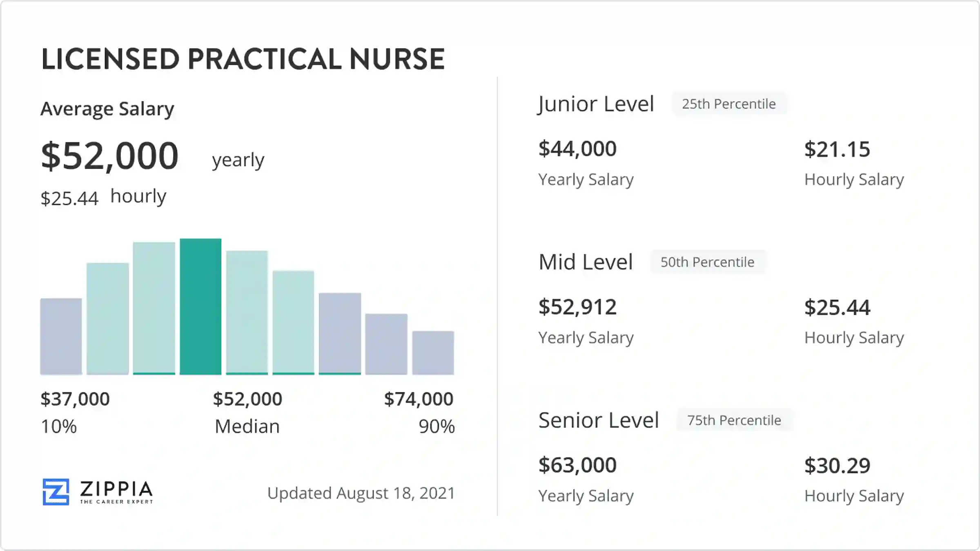Click the $52,000 average yearly salary
The width and height of the screenshot is (980, 551).
(110, 156)
